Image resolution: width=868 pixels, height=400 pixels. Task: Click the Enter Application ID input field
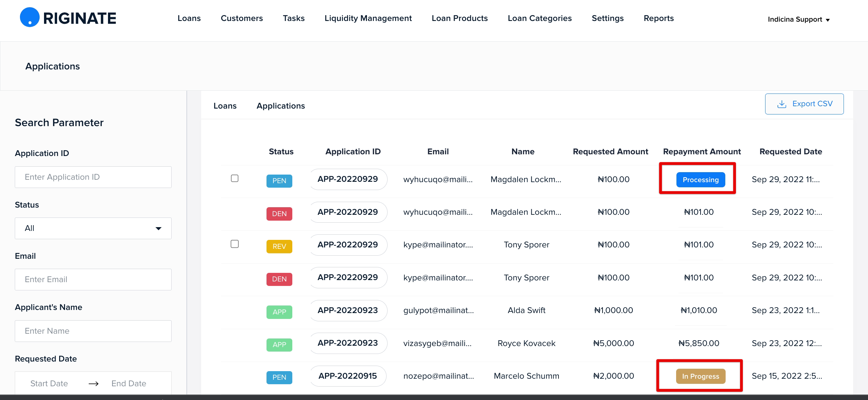coord(93,177)
